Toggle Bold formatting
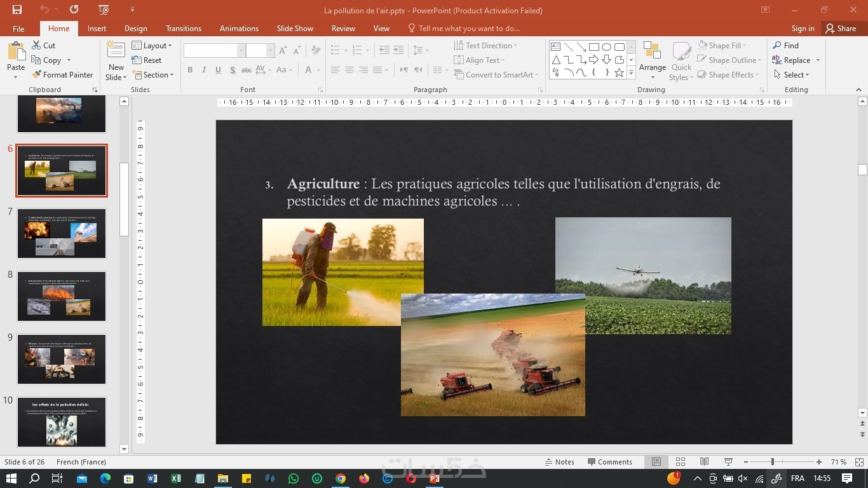Screen dimensions: 868x488 coord(190,70)
